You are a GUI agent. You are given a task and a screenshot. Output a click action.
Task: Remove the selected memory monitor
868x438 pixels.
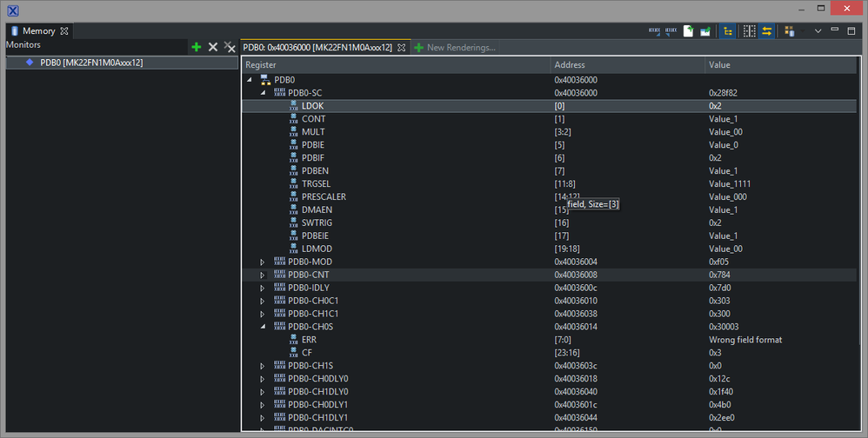coord(212,47)
